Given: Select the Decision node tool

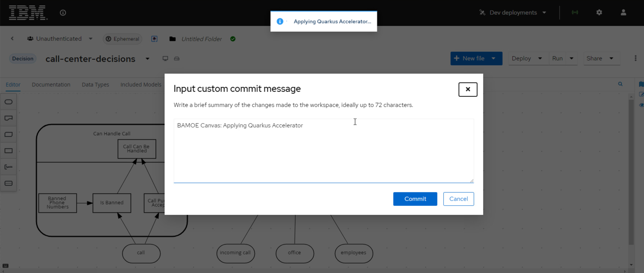Looking at the screenshot, I should [x=9, y=151].
